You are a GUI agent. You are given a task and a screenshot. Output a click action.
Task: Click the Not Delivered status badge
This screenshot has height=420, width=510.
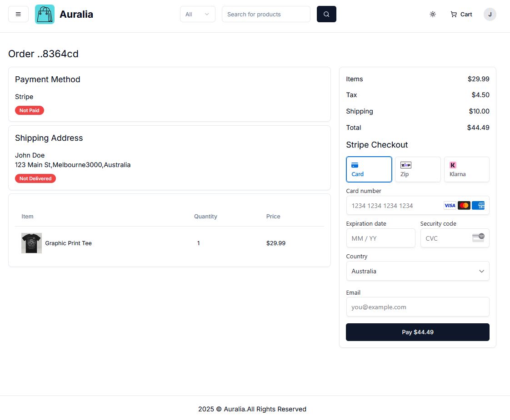[35, 178]
